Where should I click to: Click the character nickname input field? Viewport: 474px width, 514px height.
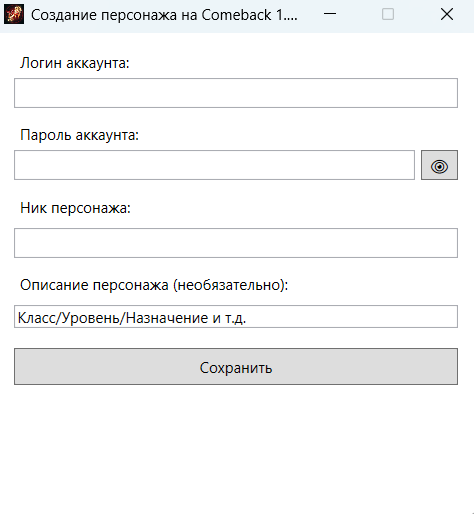(236, 243)
